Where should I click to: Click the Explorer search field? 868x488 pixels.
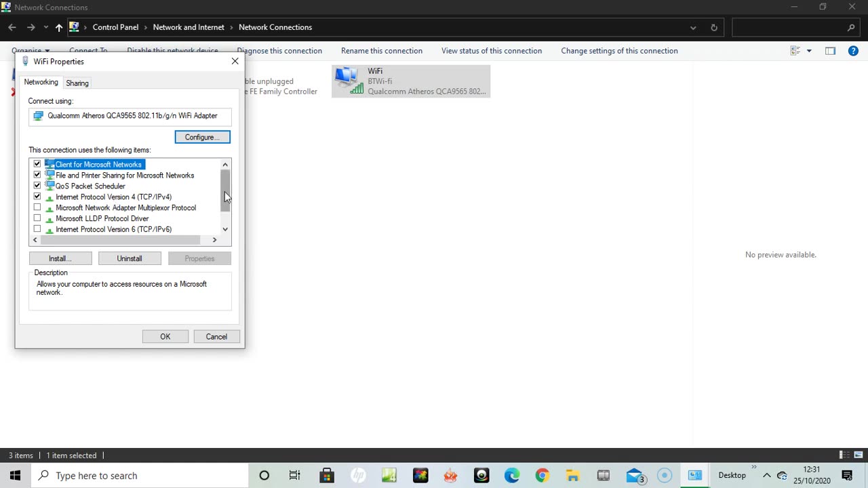tap(796, 28)
